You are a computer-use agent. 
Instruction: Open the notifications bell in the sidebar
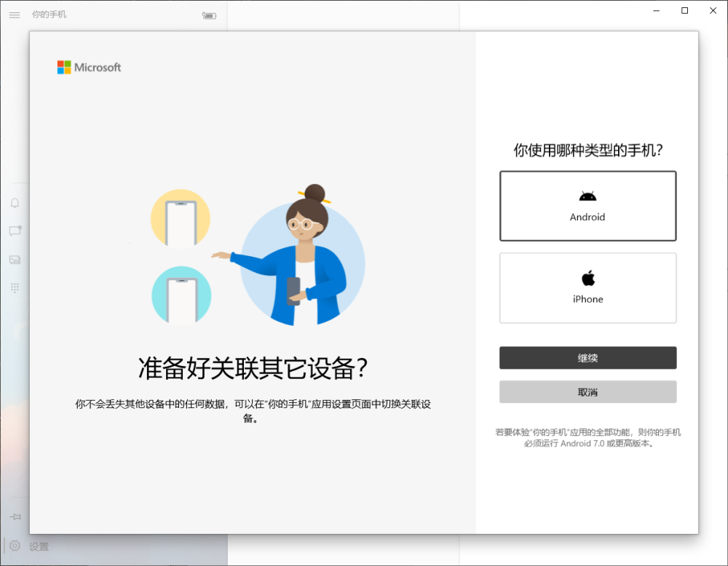pyautogui.click(x=15, y=203)
